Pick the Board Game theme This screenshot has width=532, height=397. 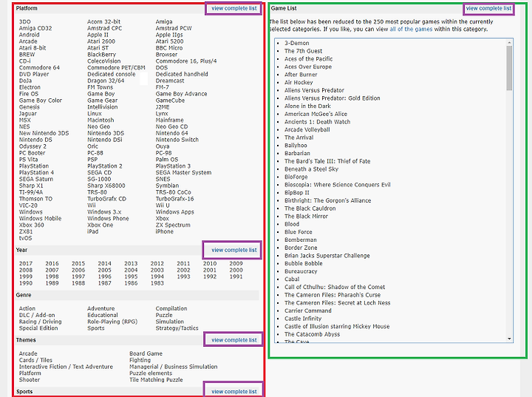[146, 353]
